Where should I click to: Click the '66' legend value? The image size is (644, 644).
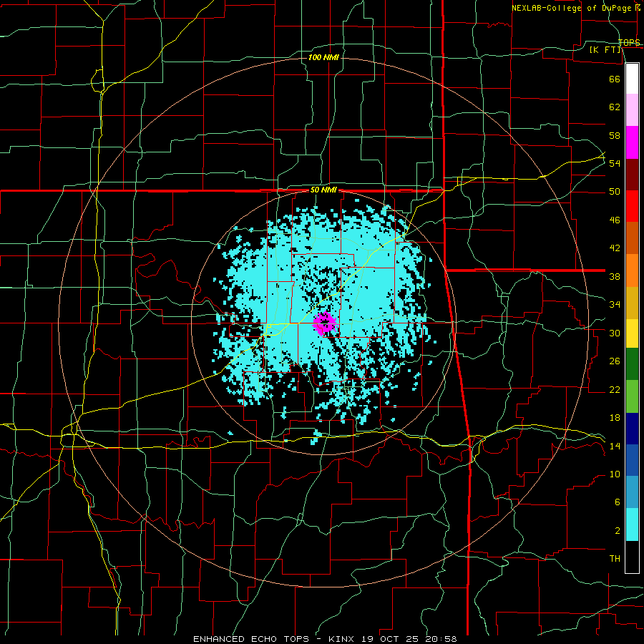(x=615, y=79)
